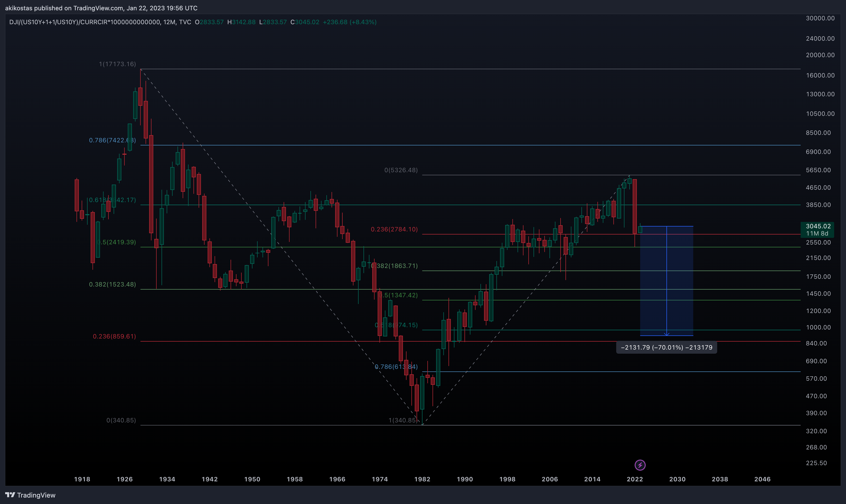Click the 1982 year on time axis
846x504 pixels.
pos(422,479)
